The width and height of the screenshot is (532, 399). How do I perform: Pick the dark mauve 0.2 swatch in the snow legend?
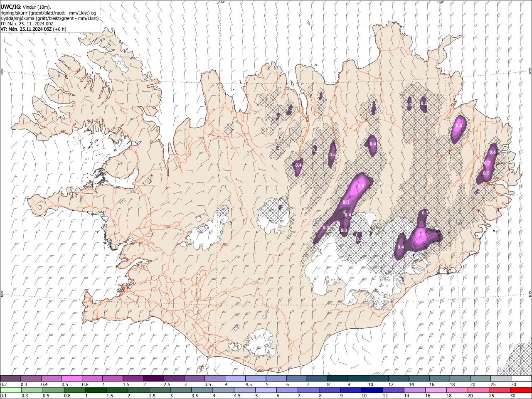coord(10,379)
